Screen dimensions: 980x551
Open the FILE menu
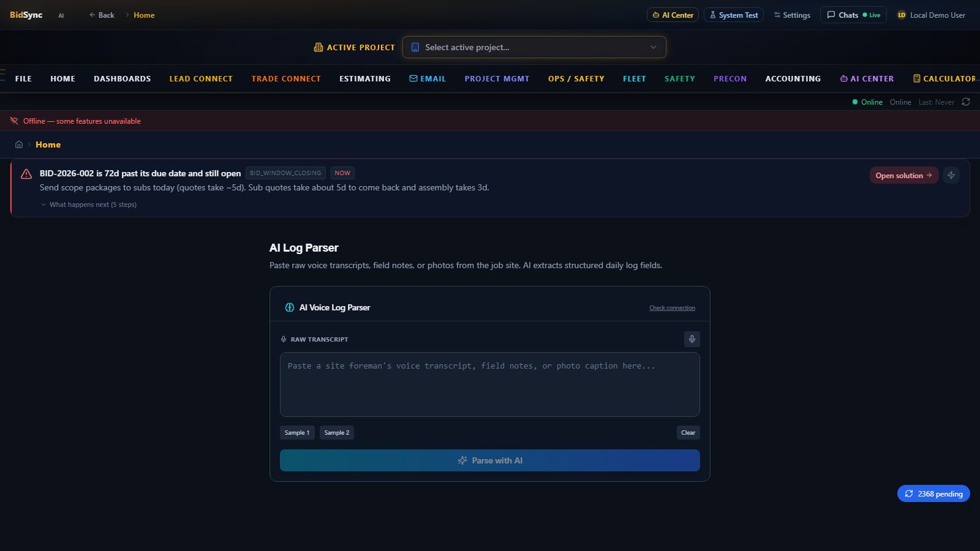(23, 78)
